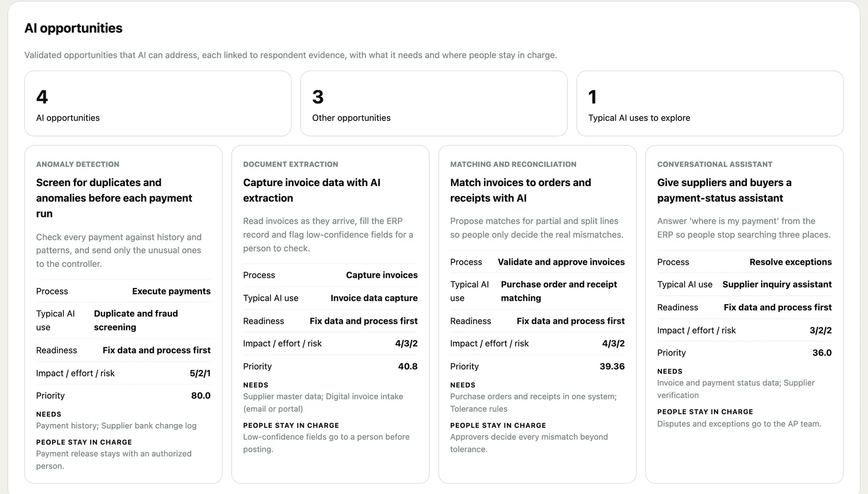Click 'Propose matches for partial and split lines' description

click(x=537, y=228)
